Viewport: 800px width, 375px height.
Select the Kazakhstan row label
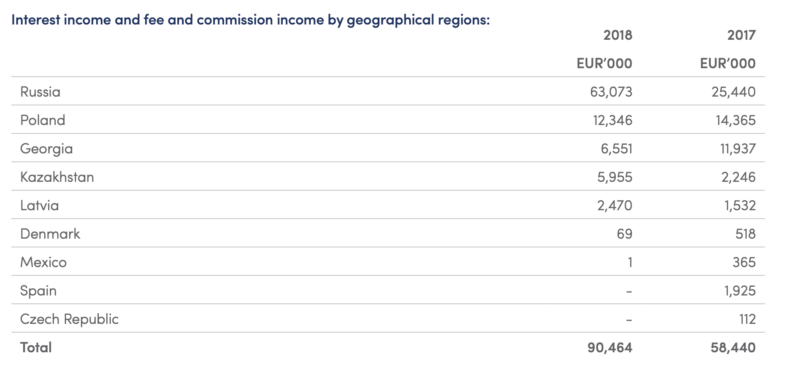click(57, 177)
